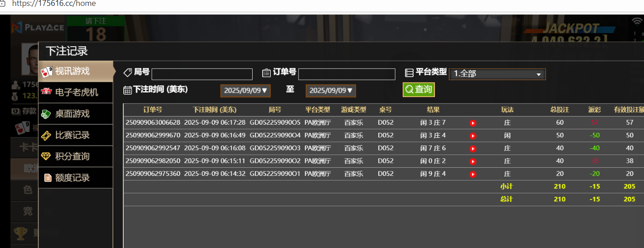
Task: Click the platform type list icon
Action: click(x=409, y=73)
